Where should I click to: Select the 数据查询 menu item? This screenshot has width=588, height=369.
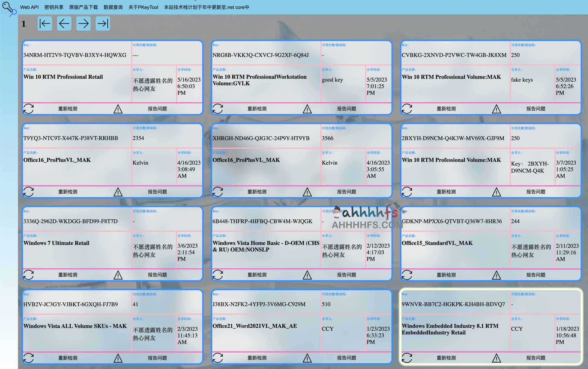(113, 7)
